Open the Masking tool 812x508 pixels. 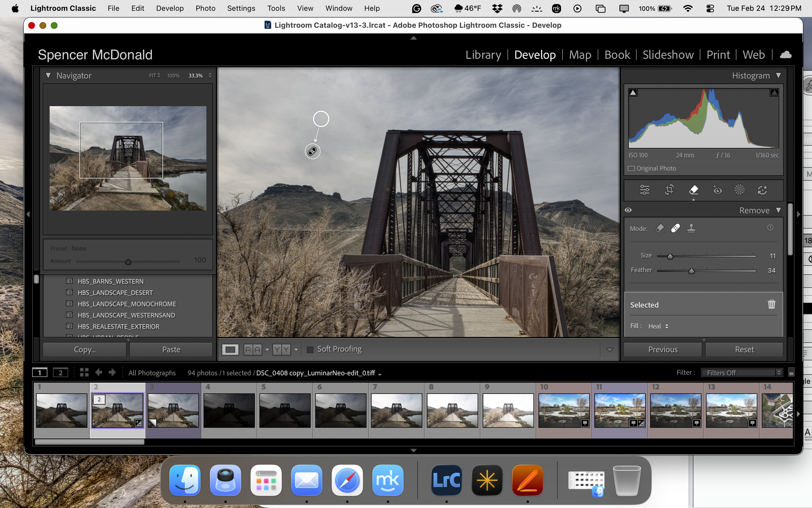click(740, 190)
